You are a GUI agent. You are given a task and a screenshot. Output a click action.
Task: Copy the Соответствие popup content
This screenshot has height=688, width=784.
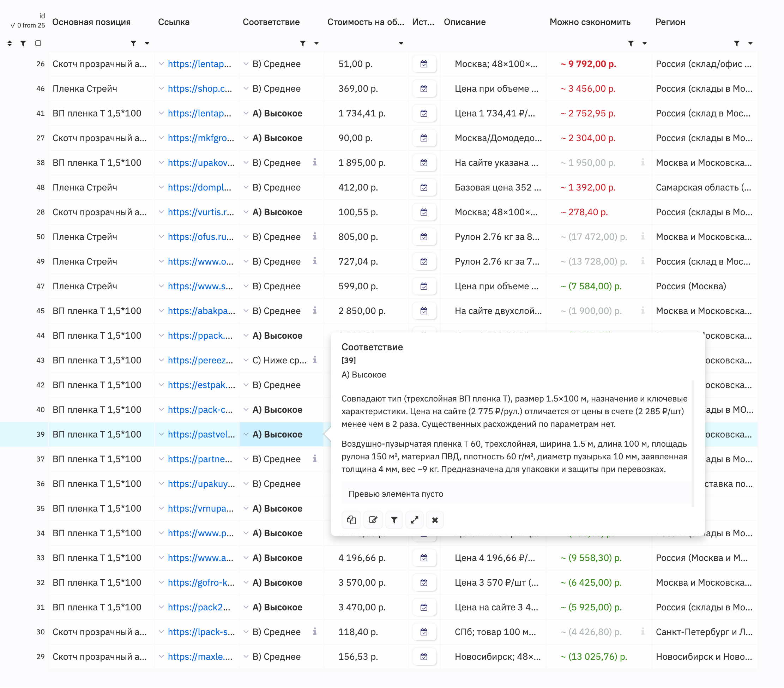351,520
